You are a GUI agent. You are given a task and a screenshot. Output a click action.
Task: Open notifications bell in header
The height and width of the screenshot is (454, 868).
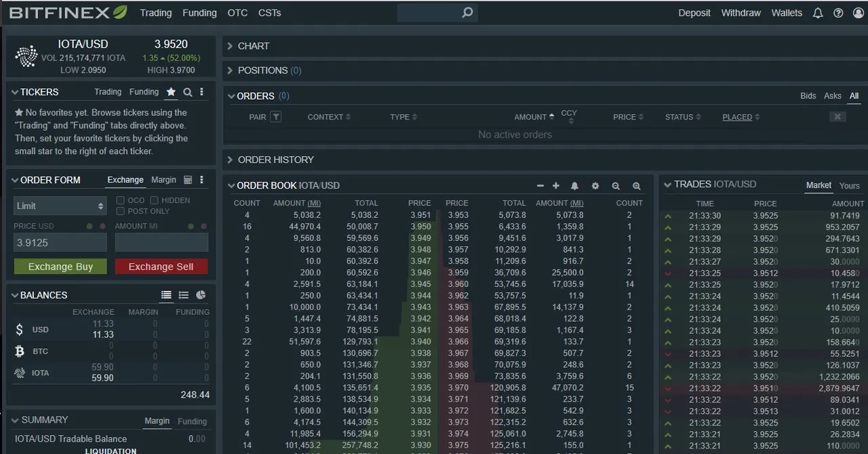click(818, 13)
